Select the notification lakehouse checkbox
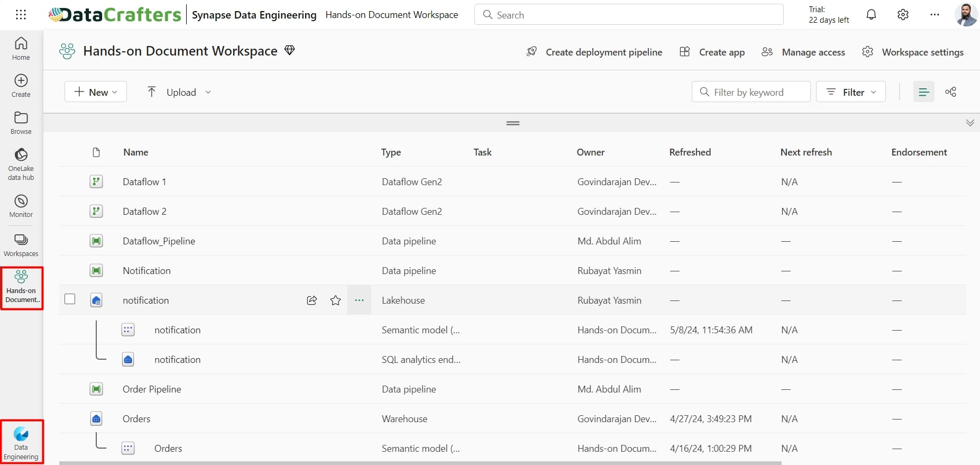Viewport: 980px width, 465px height. [70, 299]
